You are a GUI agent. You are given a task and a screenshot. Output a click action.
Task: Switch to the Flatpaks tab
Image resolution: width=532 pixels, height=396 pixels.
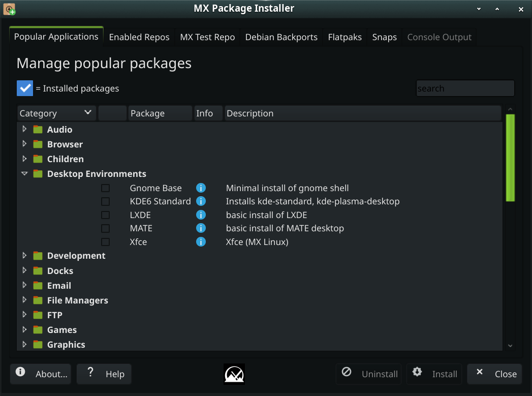click(345, 37)
